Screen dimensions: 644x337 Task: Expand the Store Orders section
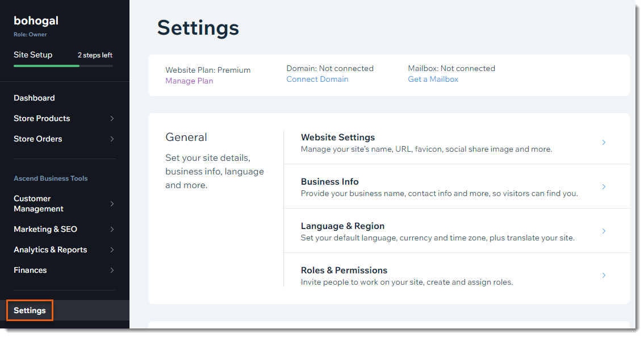(112, 139)
